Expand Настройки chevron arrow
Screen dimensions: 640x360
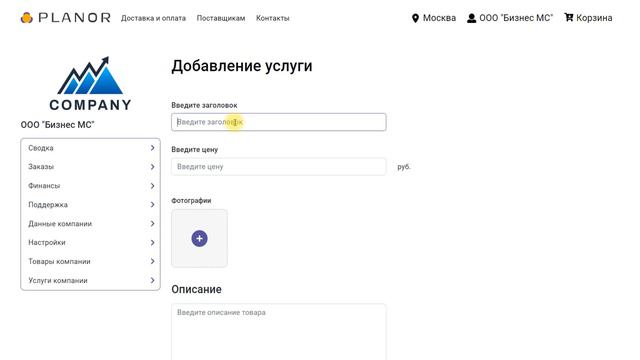click(x=152, y=242)
